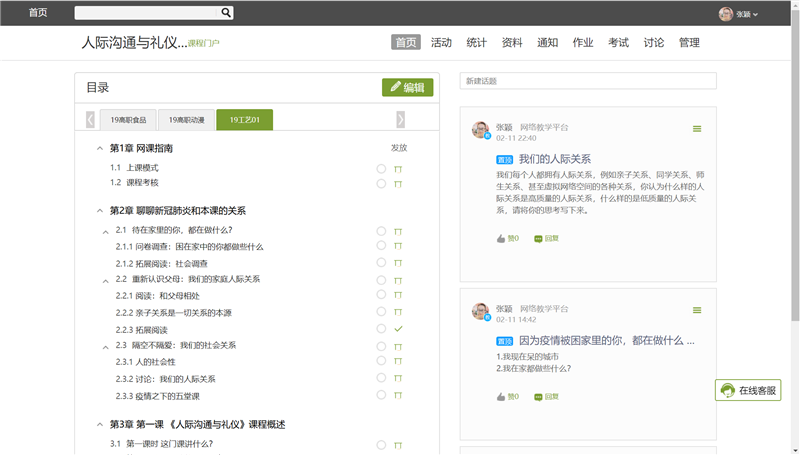
Task: Click the search magnifier icon
Action: point(226,13)
